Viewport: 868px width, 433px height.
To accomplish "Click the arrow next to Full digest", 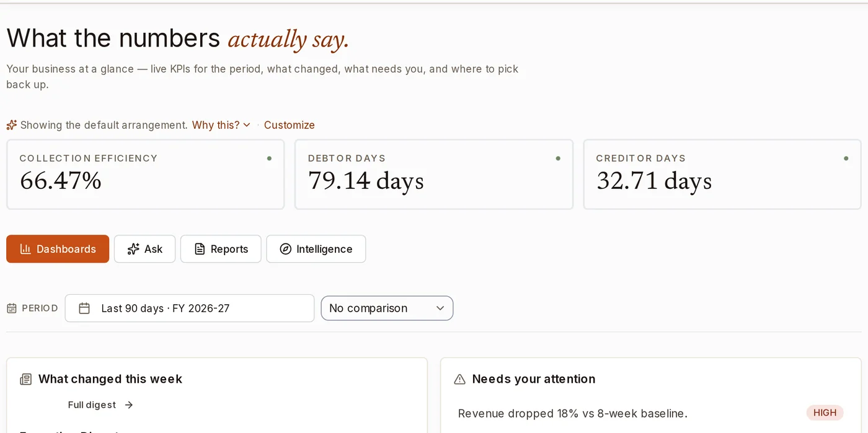I will point(128,405).
